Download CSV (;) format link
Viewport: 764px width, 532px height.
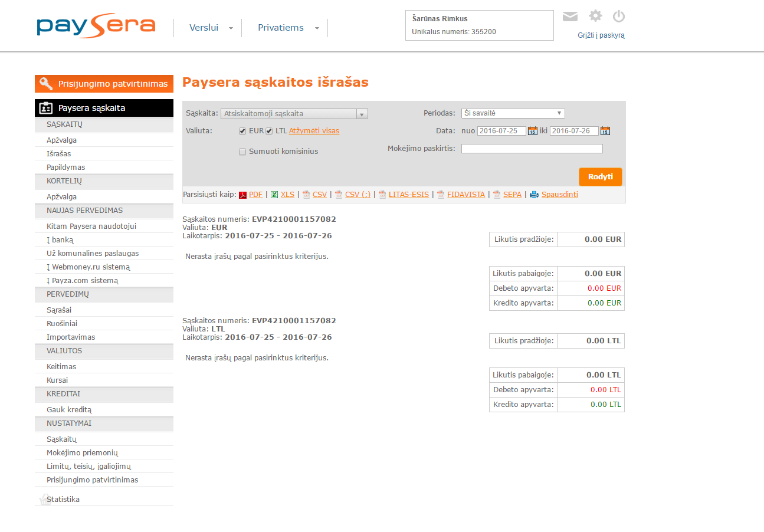click(x=358, y=195)
